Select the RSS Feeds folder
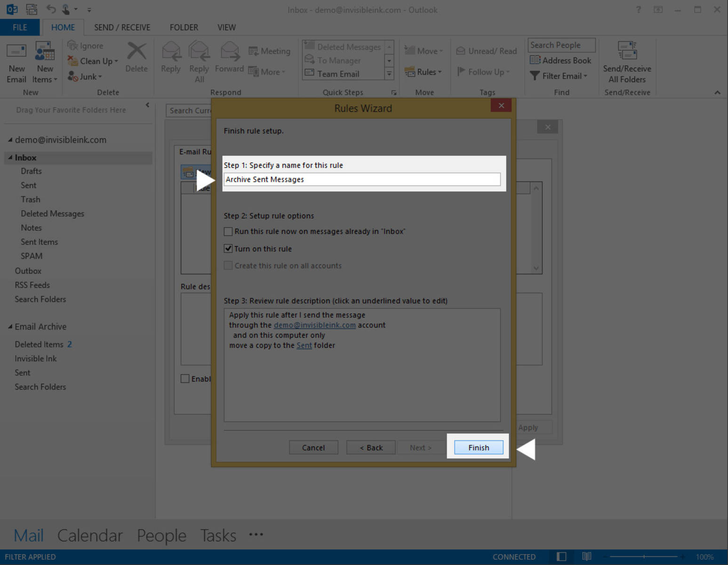 pyautogui.click(x=32, y=285)
